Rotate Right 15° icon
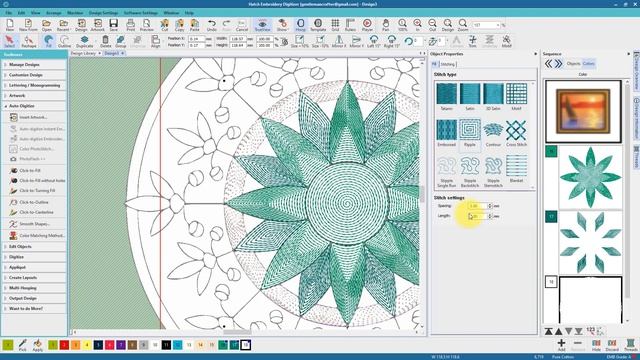The height and width of the screenshot is (360, 640). coord(391,41)
